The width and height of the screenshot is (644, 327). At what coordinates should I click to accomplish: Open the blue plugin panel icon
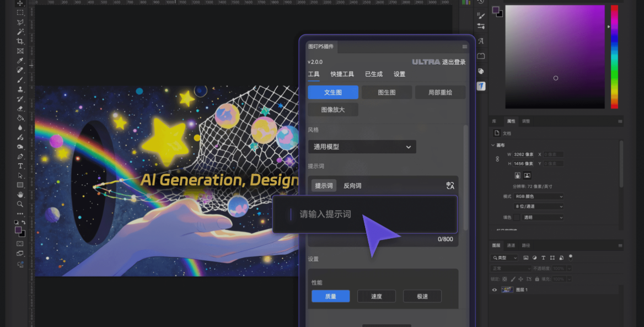pyautogui.click(x=481, y=86)
